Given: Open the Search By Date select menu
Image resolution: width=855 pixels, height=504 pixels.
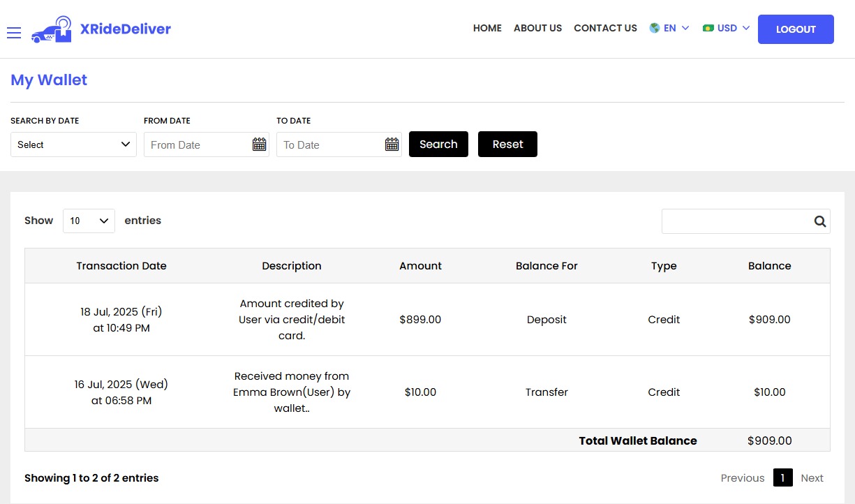Looking at the screenshot, I should pyautogui.click(x=73, y=144).
